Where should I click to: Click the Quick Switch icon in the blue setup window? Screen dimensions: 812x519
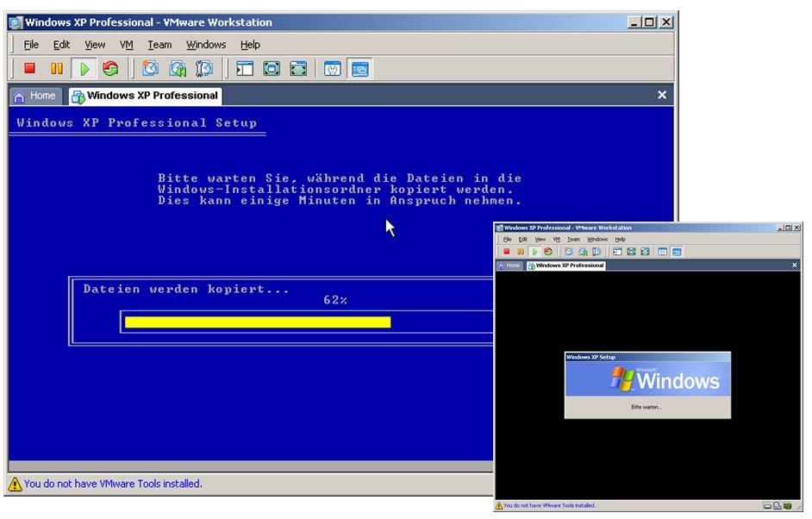point(272,68)
